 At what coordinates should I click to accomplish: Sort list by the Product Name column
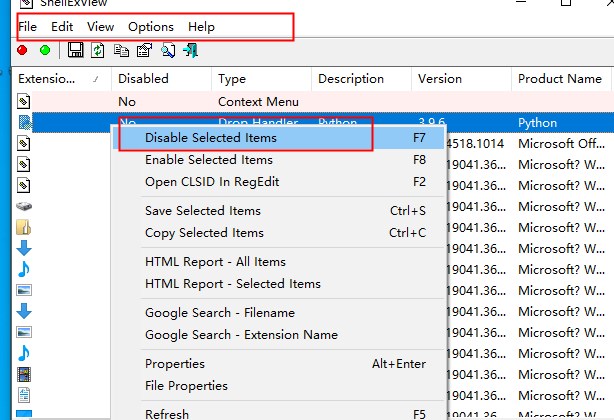click(560, 79)
